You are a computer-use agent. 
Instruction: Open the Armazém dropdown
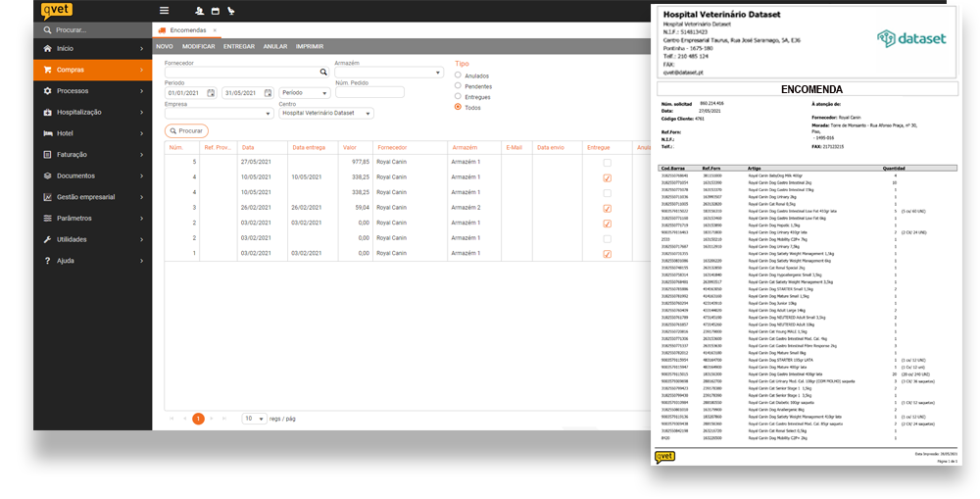389,73
